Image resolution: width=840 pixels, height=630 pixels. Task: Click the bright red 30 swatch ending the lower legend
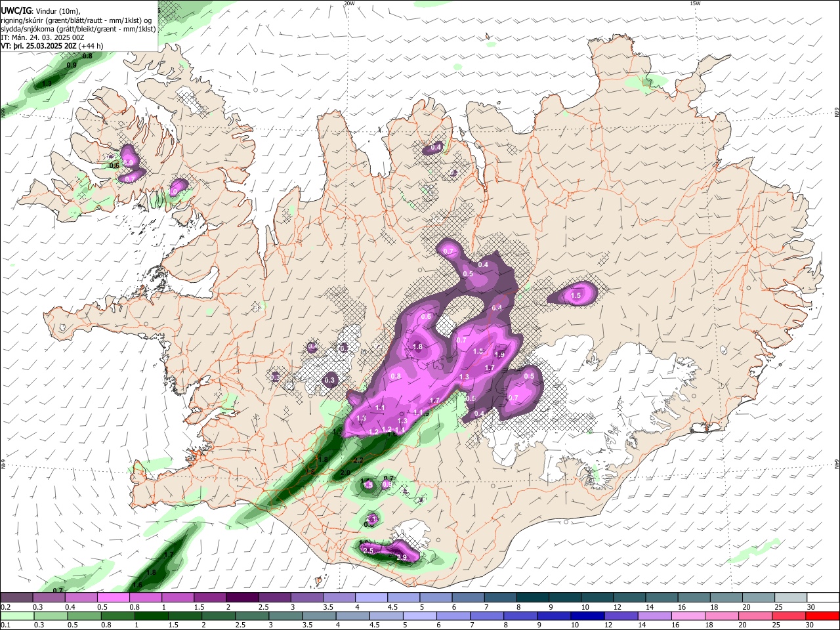tap(822, 616)
